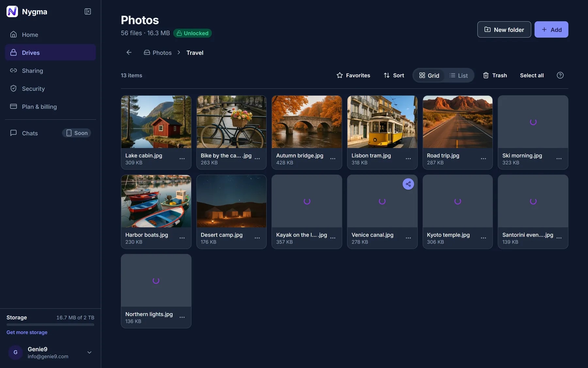Open help question mark icon
Viewport: 588px width, 368px height.
pyautogui.click(x=560, y=75)
